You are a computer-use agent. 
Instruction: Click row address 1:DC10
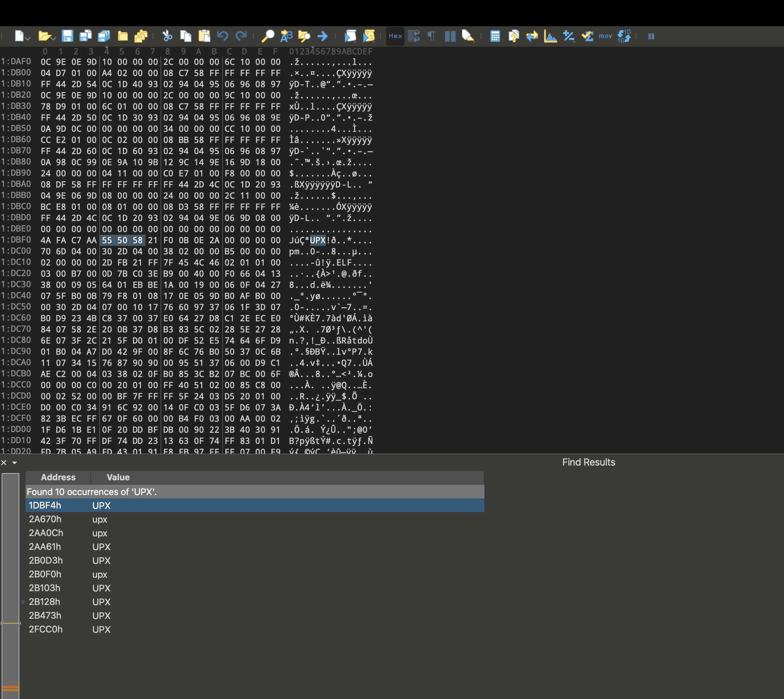click(x=16, y=262)
